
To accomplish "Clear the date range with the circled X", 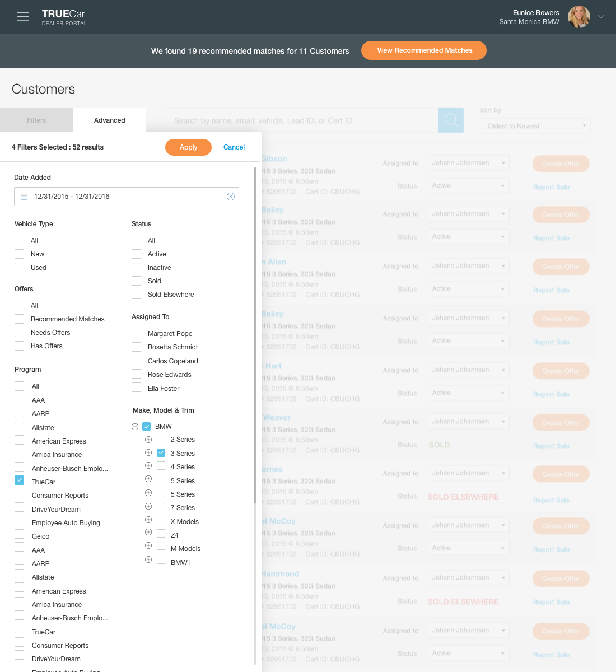I will pyautogui.click(x=231, y=196).
